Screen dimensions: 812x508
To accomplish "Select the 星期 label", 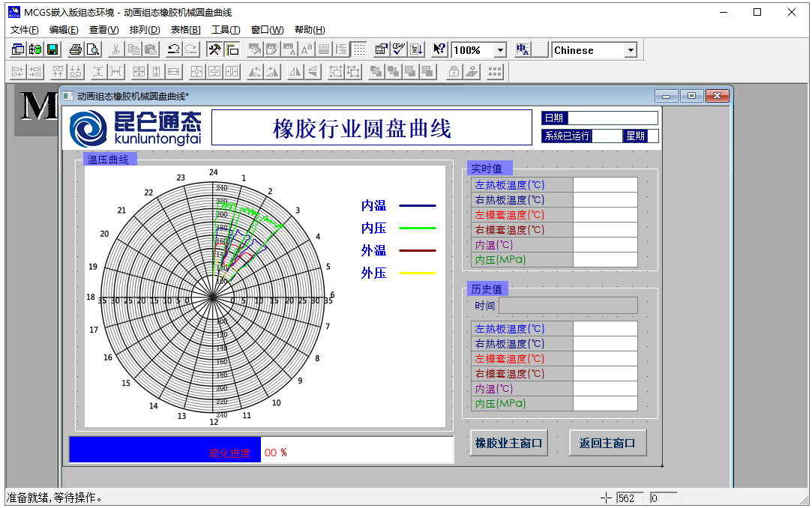I will (x=635, y=136).
